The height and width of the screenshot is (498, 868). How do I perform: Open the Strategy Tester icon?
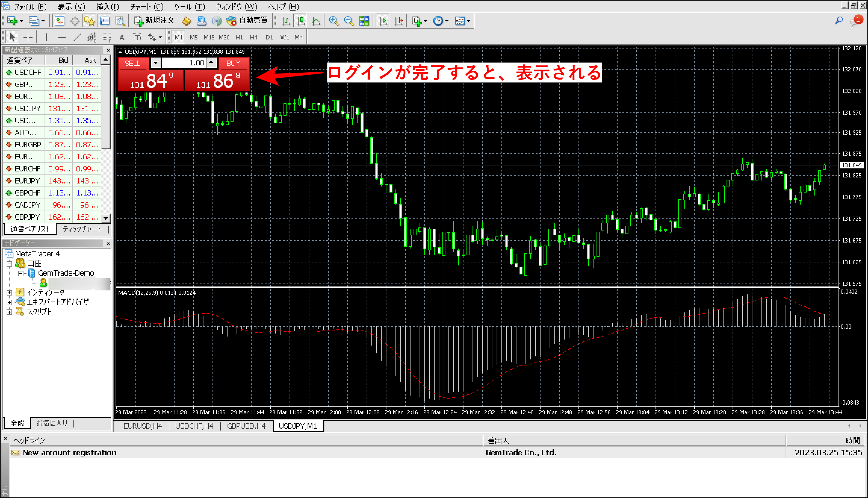point(120,21)
